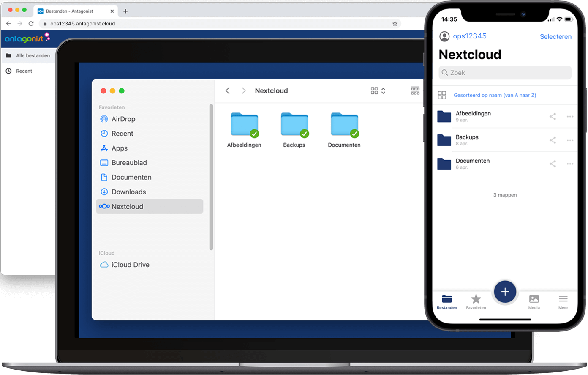Open Alle bestanden in web sidebar
This screenshot has width=588, height=375.
tap(28, 55)
